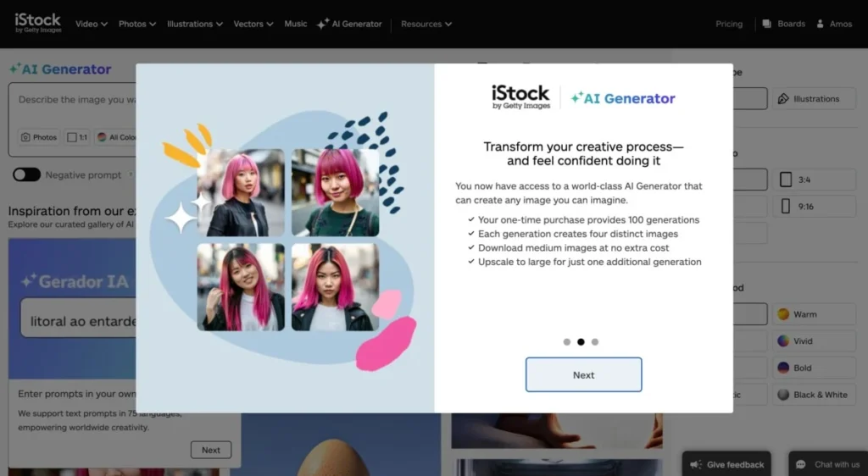Go to the Music section

pyautogui.click(x=296, y=24)
